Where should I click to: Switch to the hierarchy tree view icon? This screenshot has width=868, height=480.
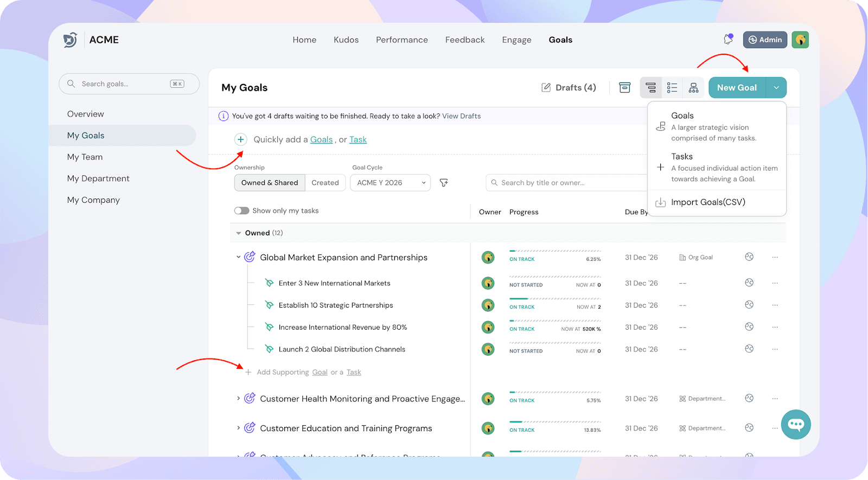[x=693, y=88]
